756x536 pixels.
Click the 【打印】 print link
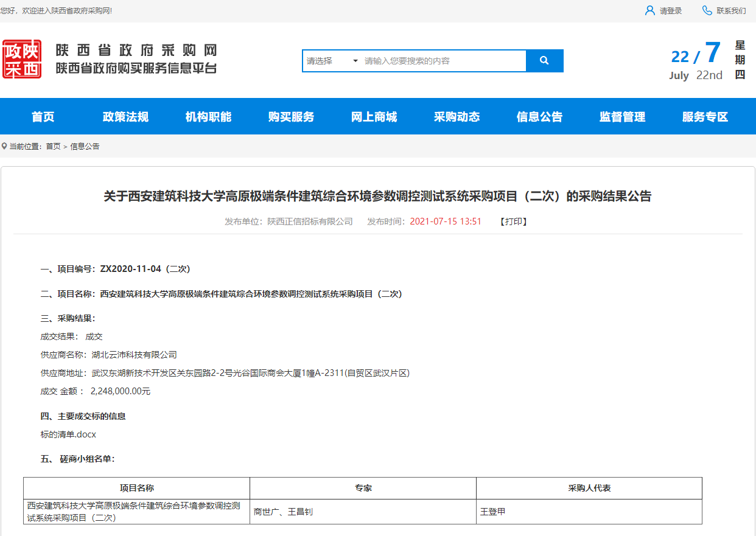tap(514, 221)
